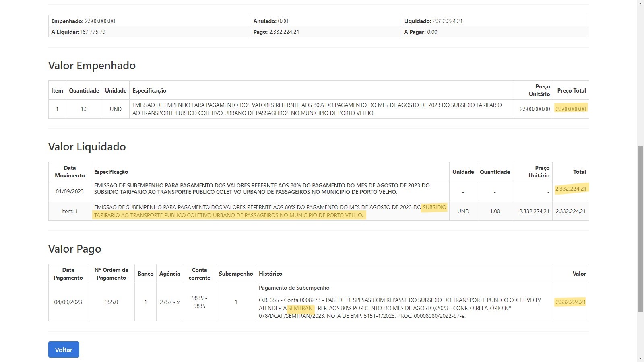The width and height of the screenshot is (644, 362).
Task: Click the A Liquidar summary cell
Action: pos(149,32)
